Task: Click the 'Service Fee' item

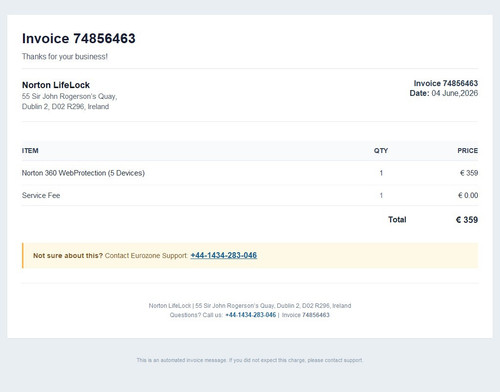Action: [x=41, y=195]
